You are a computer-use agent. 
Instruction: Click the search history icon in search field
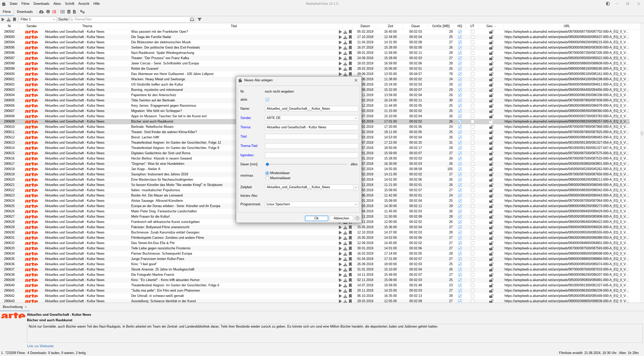coord(192,19)
